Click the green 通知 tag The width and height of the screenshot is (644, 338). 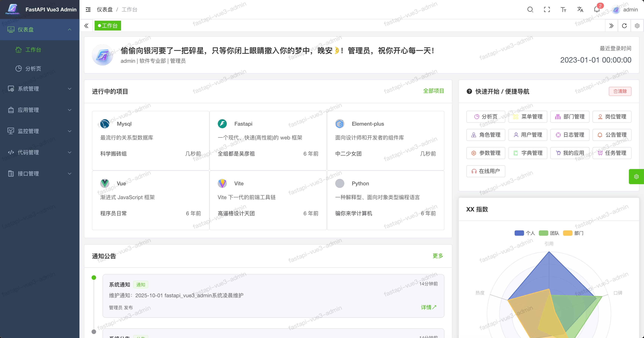tap(141, 285)
